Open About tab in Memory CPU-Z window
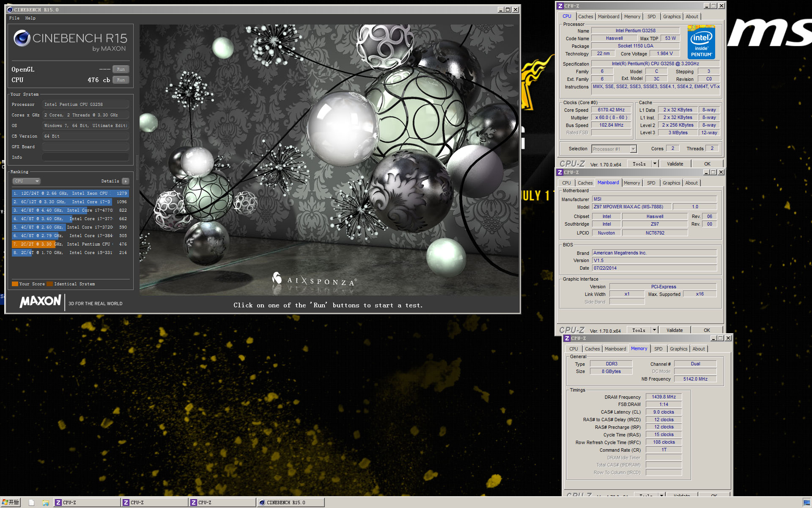Screen dimensions: 812x508 click(699, 349)
